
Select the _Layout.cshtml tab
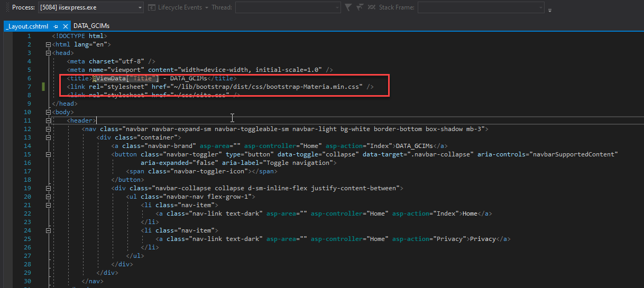point(27,26)
